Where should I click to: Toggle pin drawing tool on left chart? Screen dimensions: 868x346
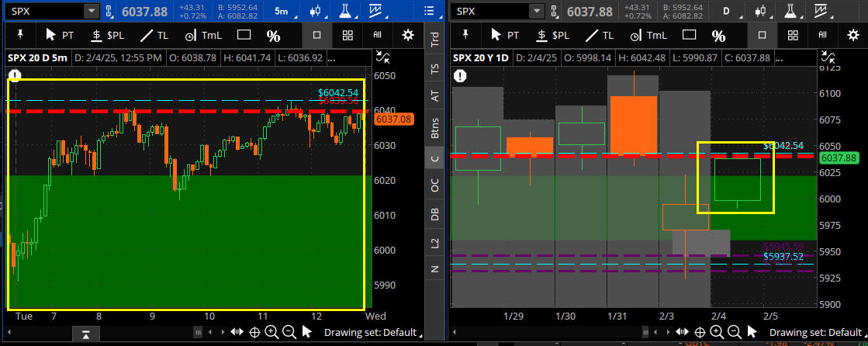[x=20, y=35]
